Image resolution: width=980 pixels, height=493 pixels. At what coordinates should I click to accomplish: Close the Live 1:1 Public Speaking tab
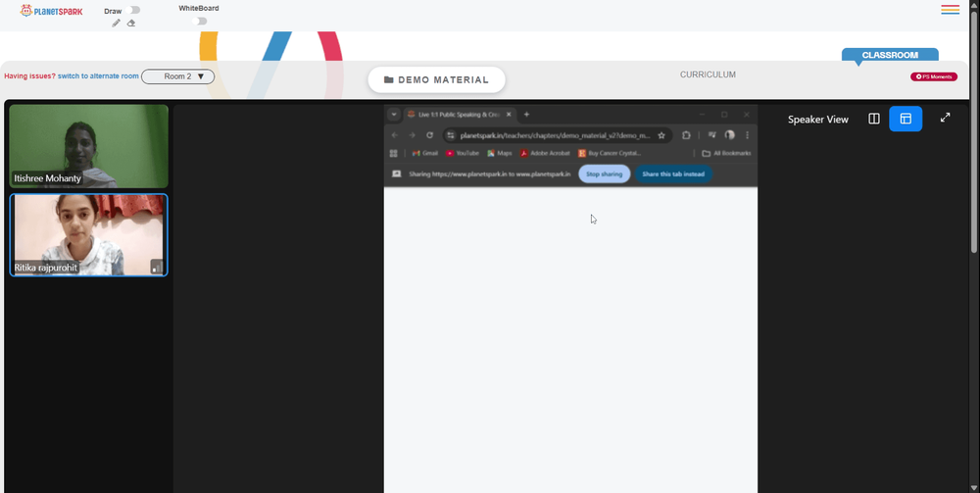(509, 115)
